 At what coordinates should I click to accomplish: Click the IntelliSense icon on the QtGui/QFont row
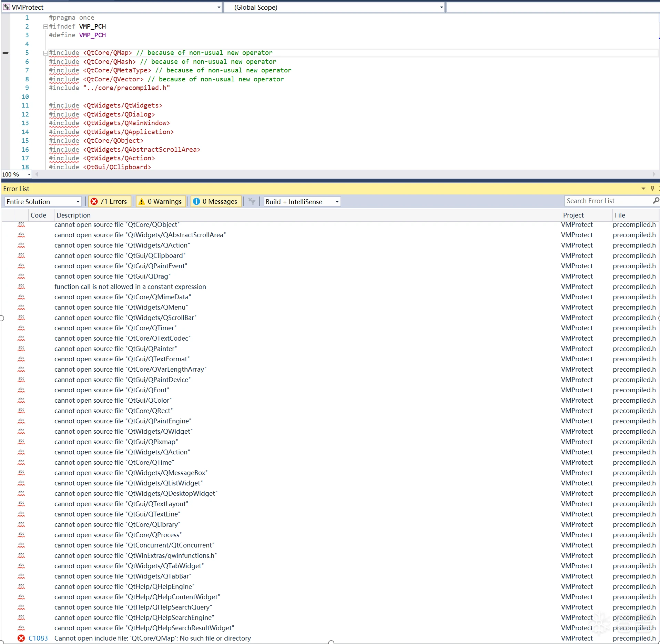click(x=21, y=390)
